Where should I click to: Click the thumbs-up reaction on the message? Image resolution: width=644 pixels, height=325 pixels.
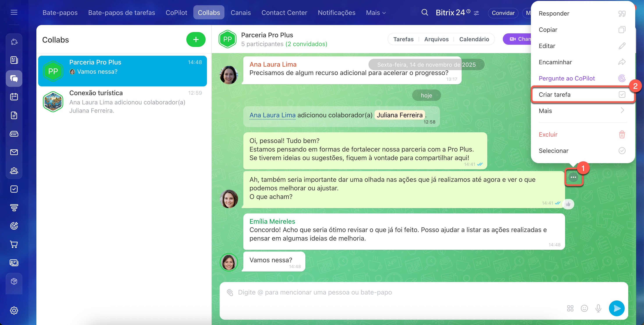(568, 204)
